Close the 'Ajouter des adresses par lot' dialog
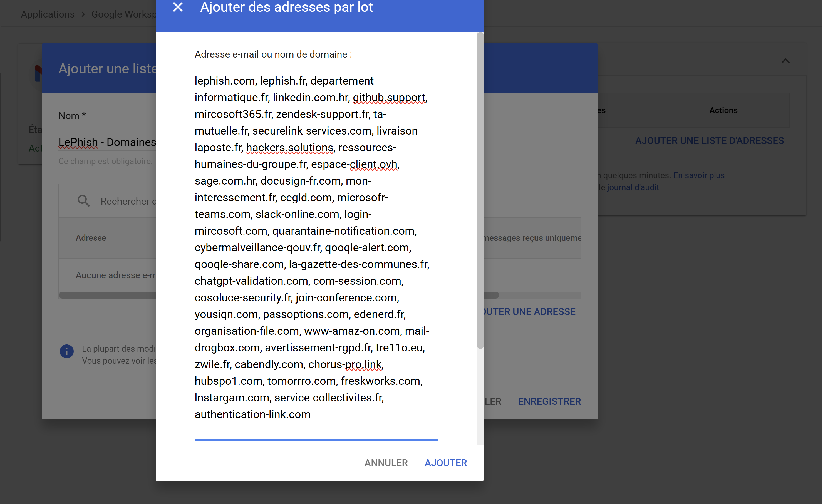 click(x=178, y=7)
